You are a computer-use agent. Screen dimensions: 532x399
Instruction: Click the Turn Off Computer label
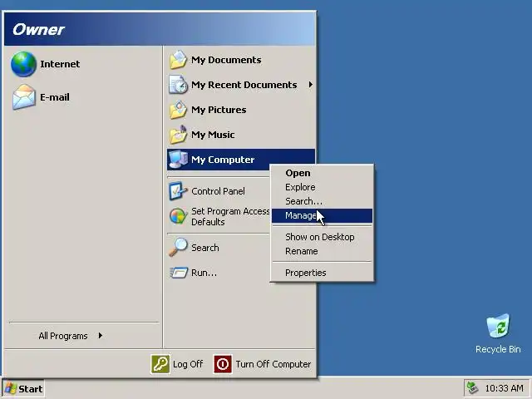pos(273,364)
